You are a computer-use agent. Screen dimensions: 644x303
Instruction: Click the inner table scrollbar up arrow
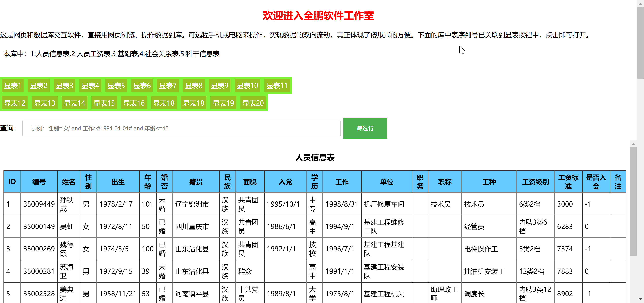tap(633, 144)
